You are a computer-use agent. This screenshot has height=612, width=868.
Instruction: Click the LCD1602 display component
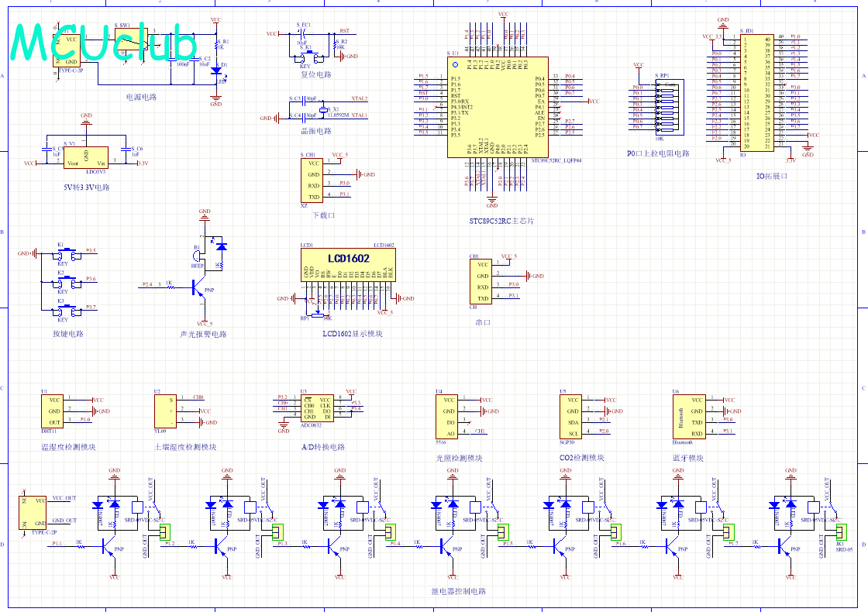(347, 264)
